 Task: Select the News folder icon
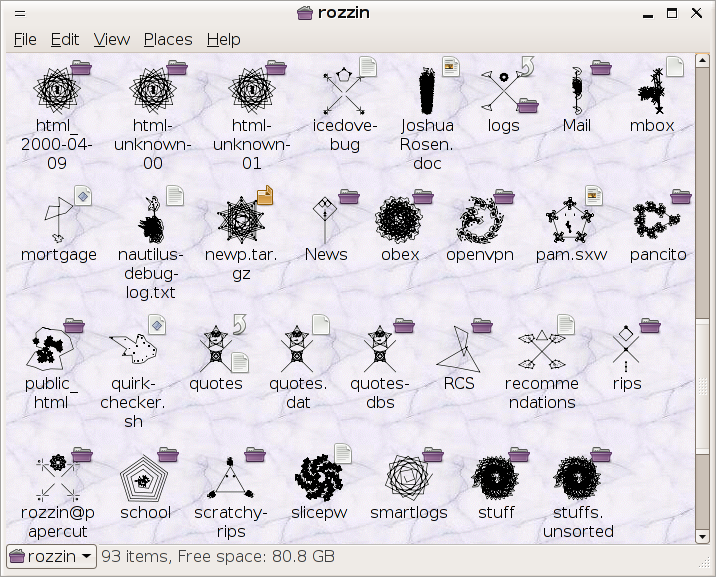tap(325, 220)
